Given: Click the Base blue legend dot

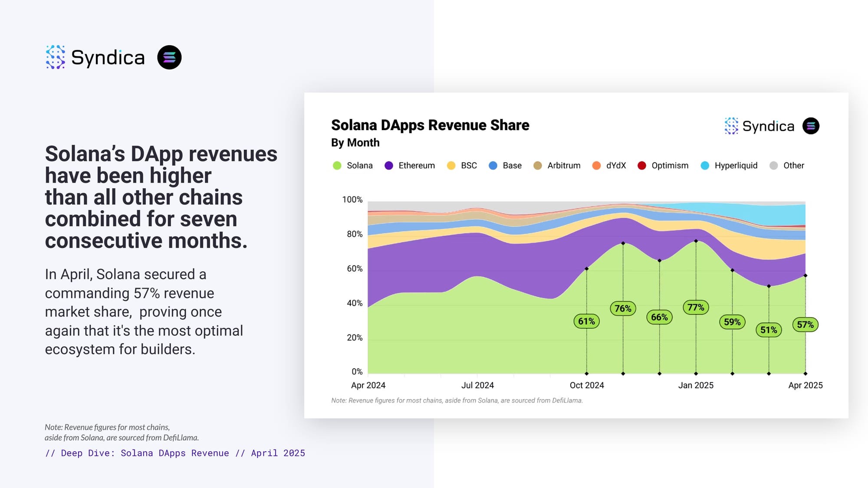Looking at the screenshot, I should [493, 166].
